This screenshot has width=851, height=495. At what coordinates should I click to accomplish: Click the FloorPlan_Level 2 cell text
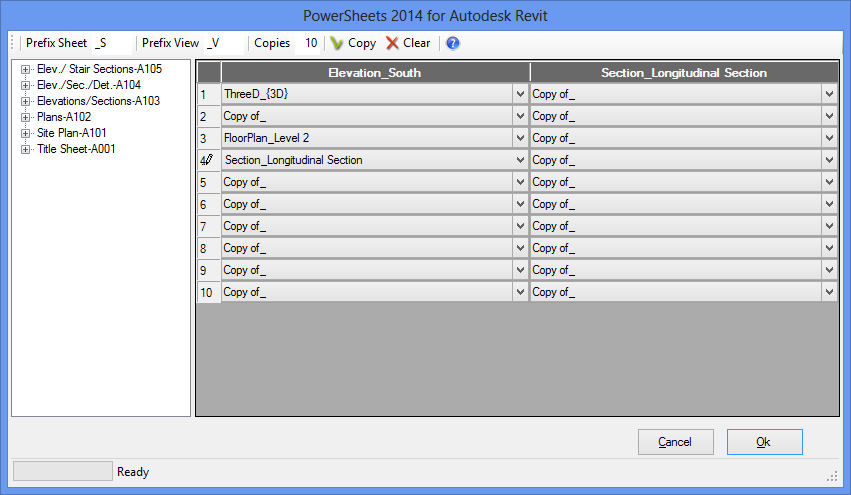point(266,138)
